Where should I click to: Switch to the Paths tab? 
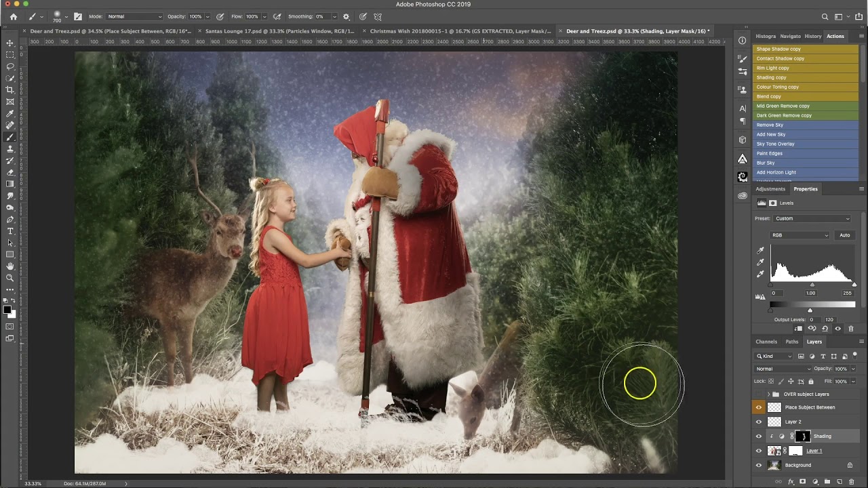point(791,342)
